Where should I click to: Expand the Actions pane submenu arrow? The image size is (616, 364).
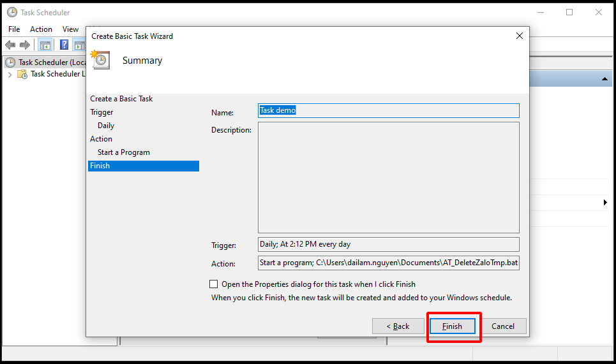[x=605, y=203]
